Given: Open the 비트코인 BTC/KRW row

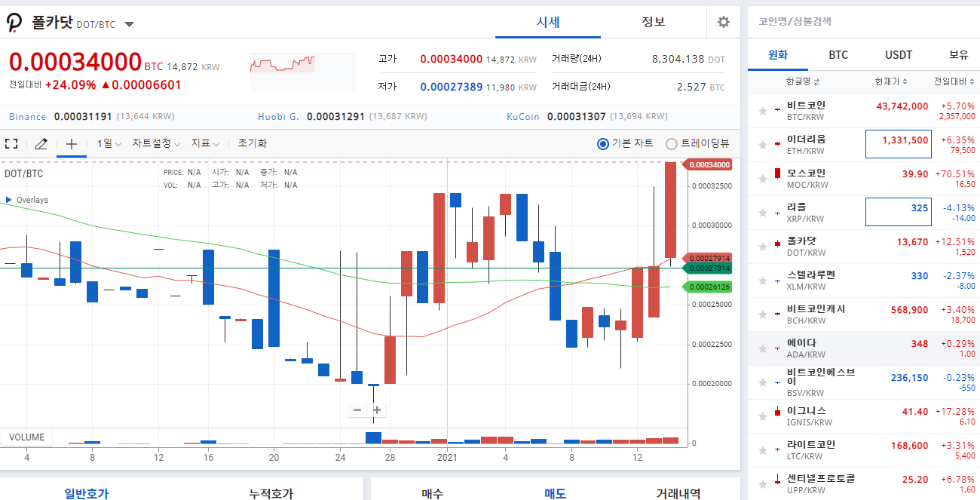Looking at the screenshot, I should 864,111.
